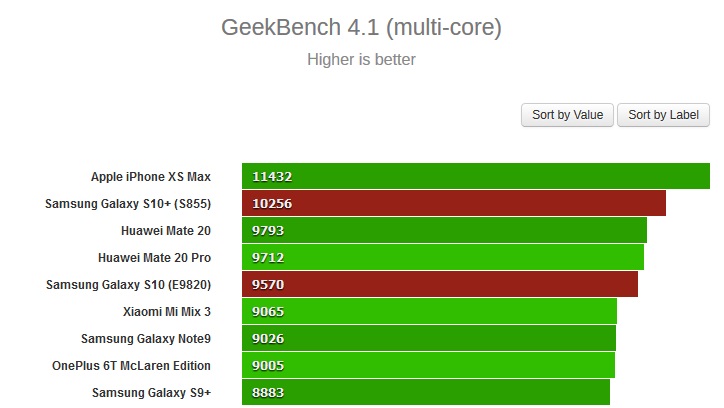Click the Xiaomi Mi Mix 3 label
The height and width of the screenshot is (408, 724).
(x=167, y=312)
